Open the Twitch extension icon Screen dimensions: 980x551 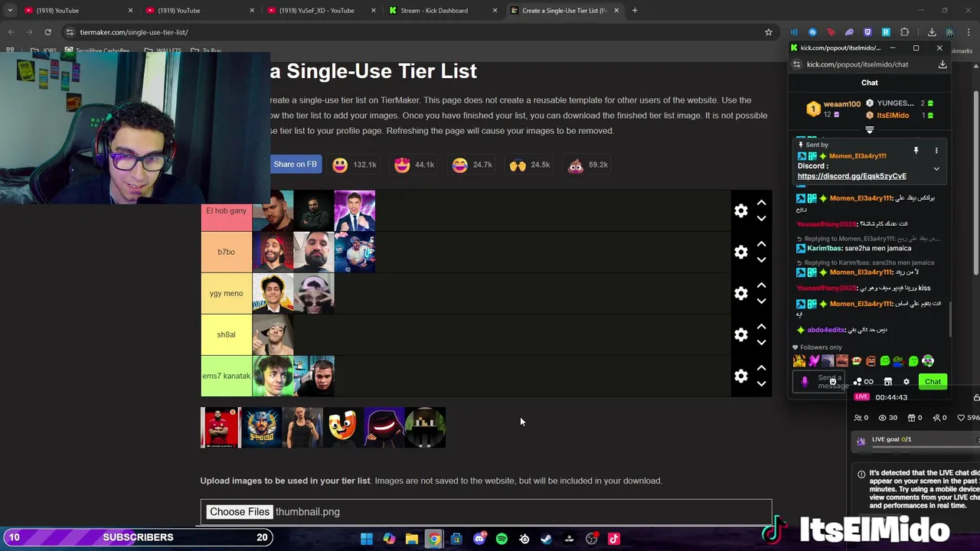[867, 32]
